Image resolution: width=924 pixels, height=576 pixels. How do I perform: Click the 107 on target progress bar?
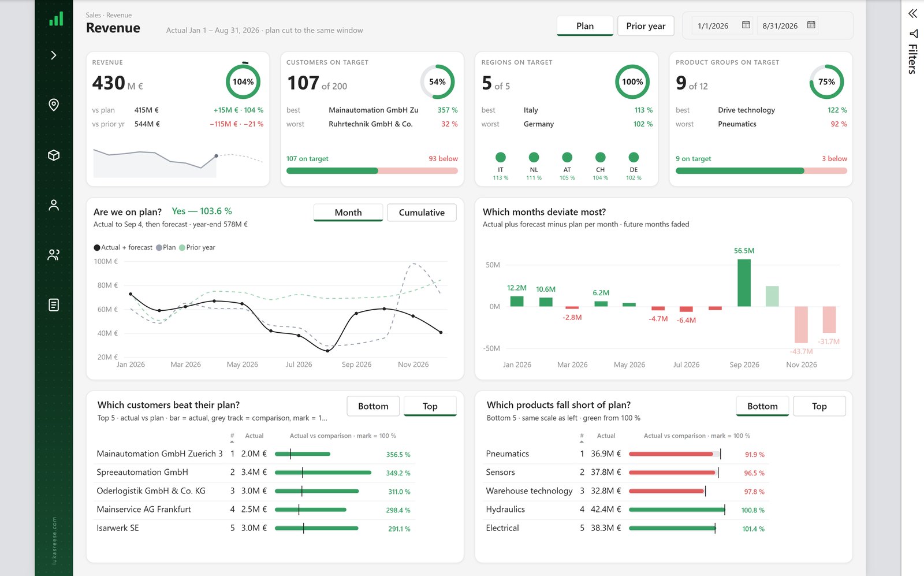[x=372, y=171]
